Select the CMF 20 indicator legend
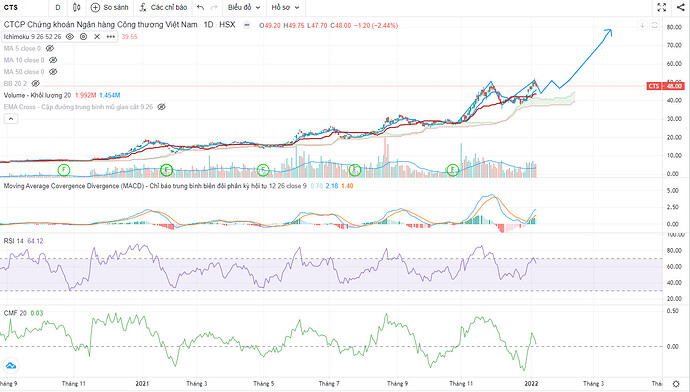 (x=15, y=313)
